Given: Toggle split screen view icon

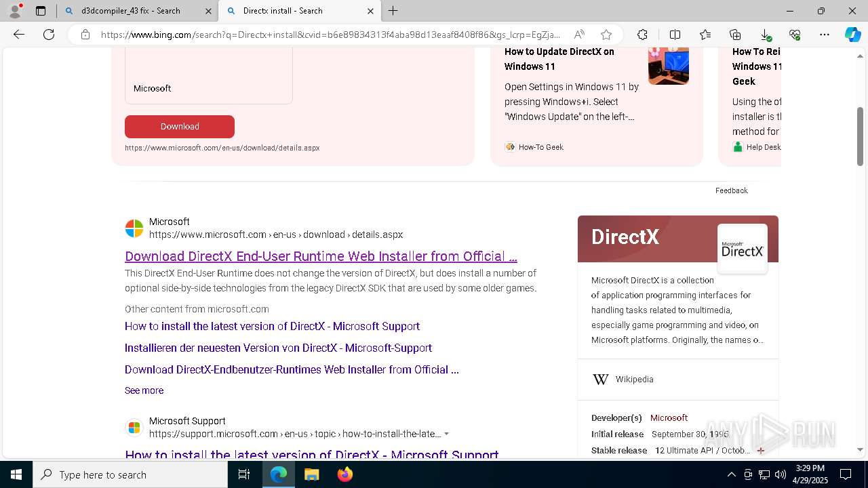Looking at the screenshot, I should tap(675, 35).
